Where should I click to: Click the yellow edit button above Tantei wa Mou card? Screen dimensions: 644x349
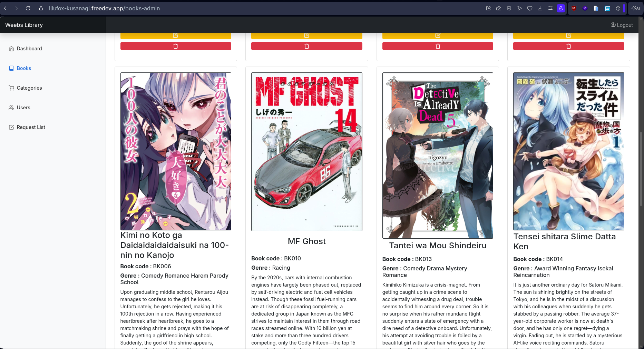(x=438, y=36)
